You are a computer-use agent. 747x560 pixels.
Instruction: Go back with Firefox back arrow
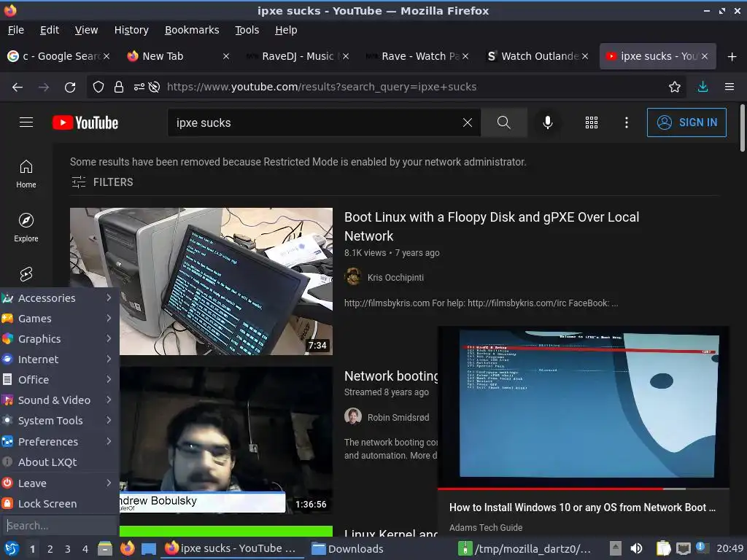[x=18, y=87]
